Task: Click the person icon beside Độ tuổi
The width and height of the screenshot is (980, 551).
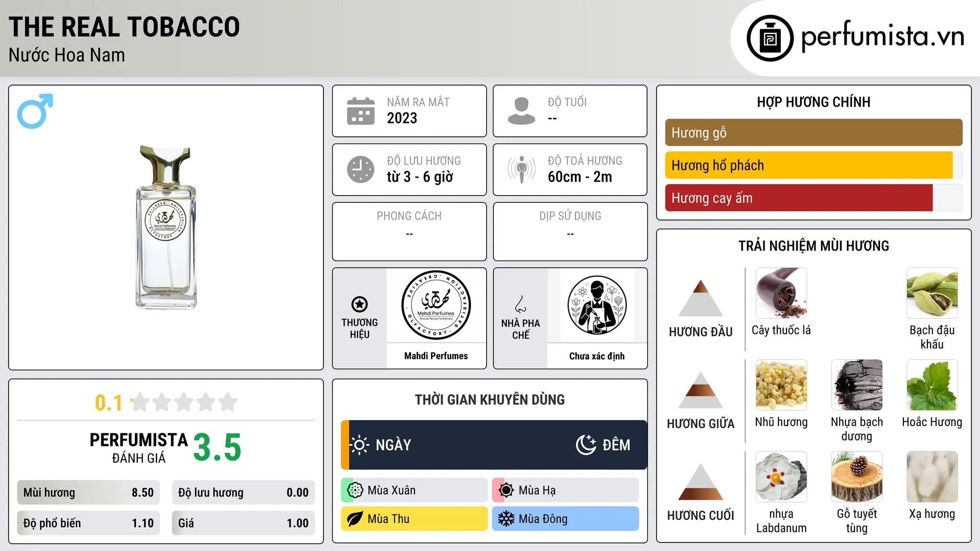Action: coord(521,111)
